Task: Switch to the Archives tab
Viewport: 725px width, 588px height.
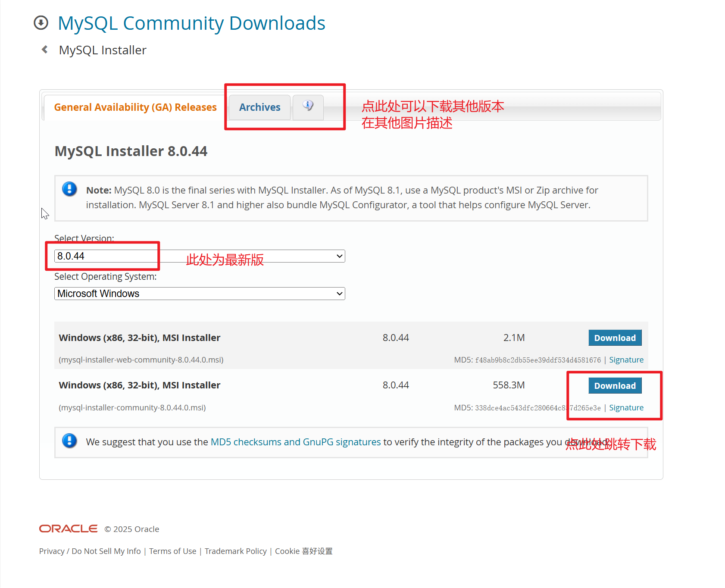Action: coord(259,107)
